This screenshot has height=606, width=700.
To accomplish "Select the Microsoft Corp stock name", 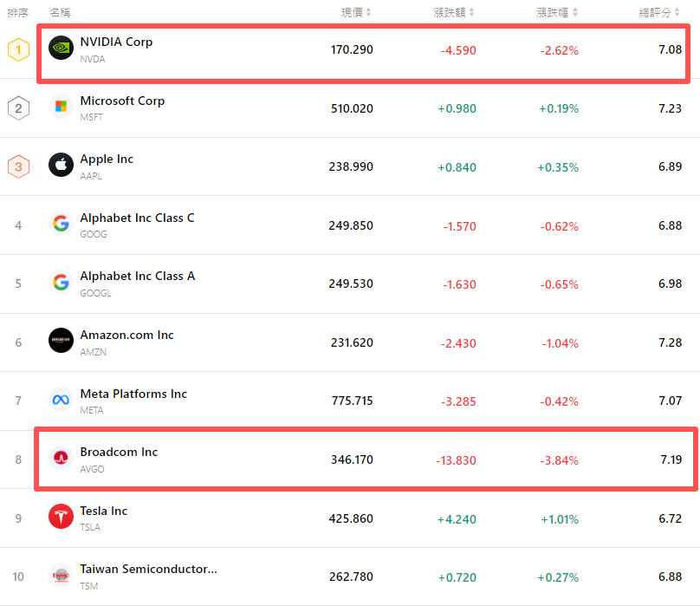I will pyautogui.click(x=122, y=101).
